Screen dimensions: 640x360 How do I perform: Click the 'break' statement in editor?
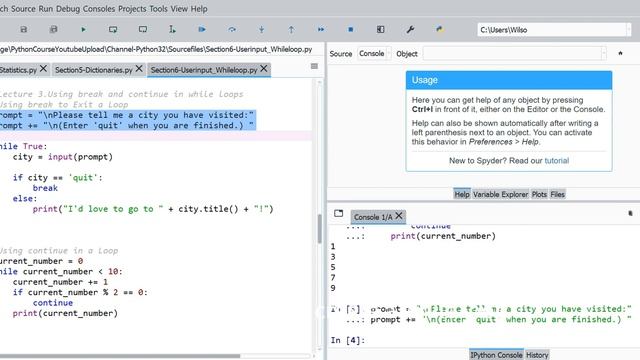45,188
